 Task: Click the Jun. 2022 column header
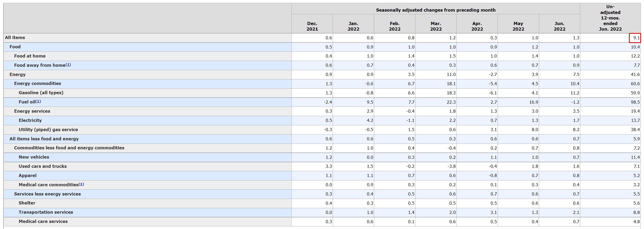[x=559, y=26]
